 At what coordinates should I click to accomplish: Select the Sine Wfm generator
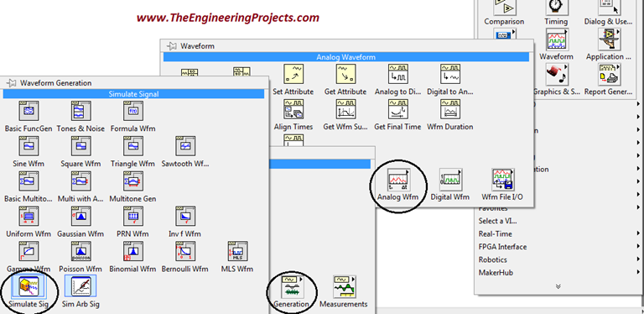(29, 146)
